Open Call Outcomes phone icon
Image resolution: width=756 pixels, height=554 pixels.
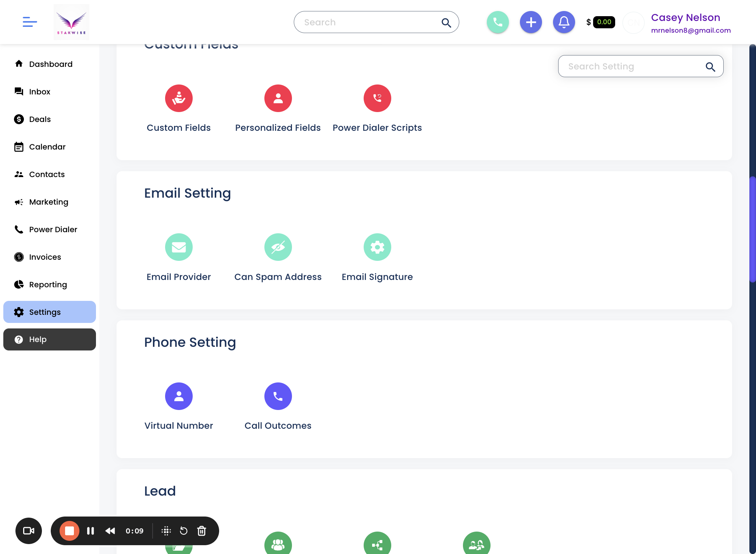278,396
